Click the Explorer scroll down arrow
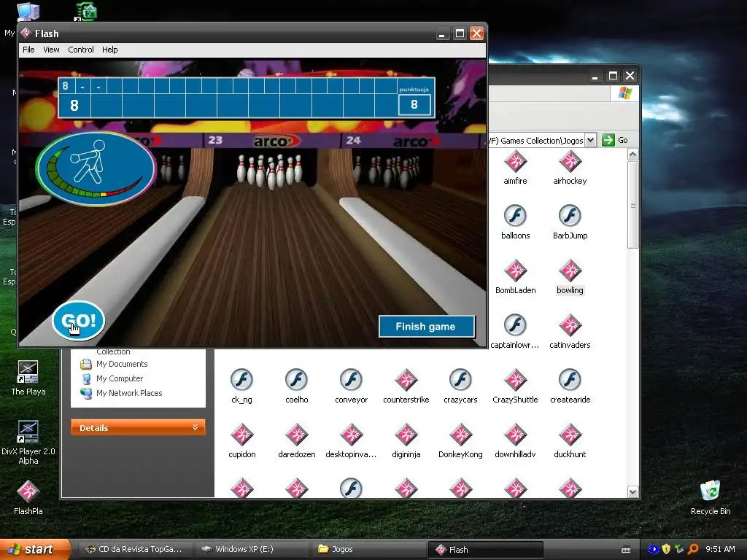The width and height of the screenshot is (747, 560). [x=632, y=492]
